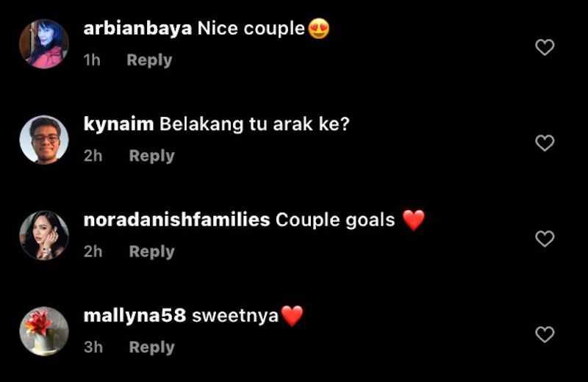Go to noradanishfamilies username link
This screenshot has width=588, height=382.
point(176,220)
